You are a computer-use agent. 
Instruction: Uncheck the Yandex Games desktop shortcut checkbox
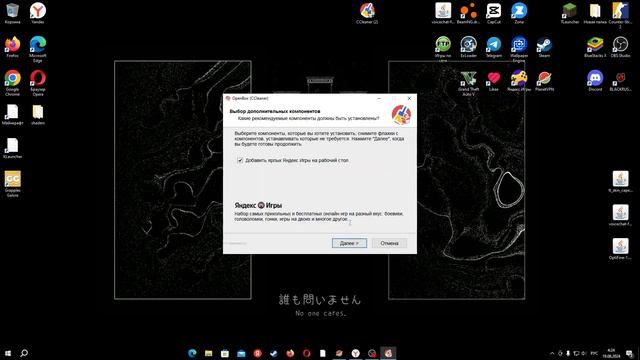click(240, 160)
